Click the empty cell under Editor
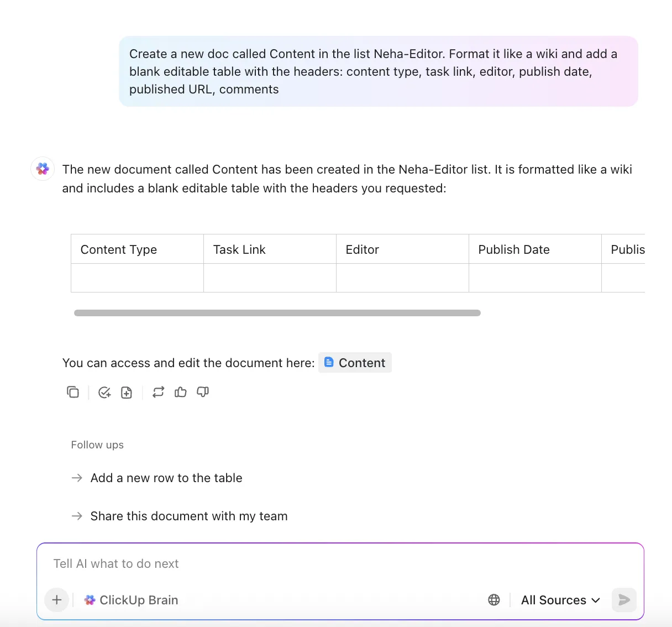This screenshot has height=627, width=672. pos(402,278)
